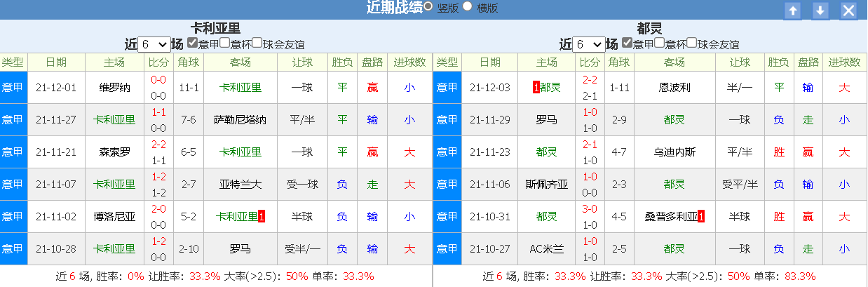Click 83.3% single rate value

[800, 276]
